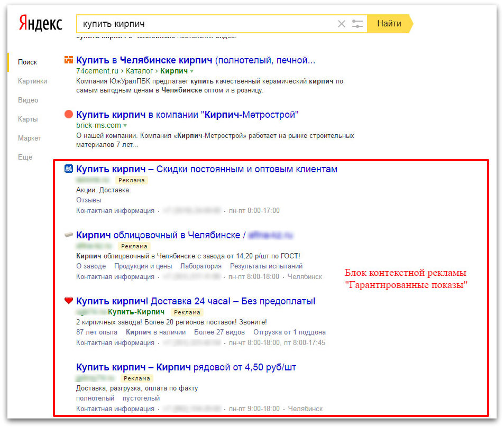This screenshot has height=428, width=504.
Task: Open the 87 лет опыта sitelink
Action: pos(97,332)
